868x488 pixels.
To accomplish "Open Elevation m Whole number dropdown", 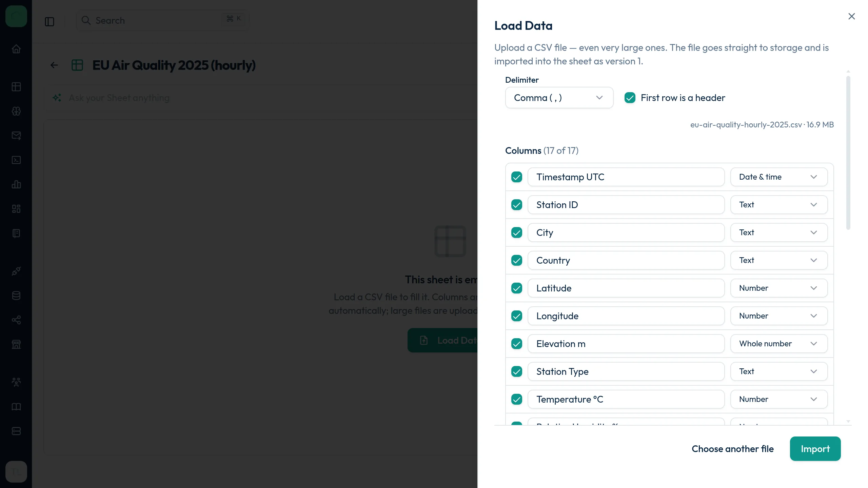I will (779, 344).
